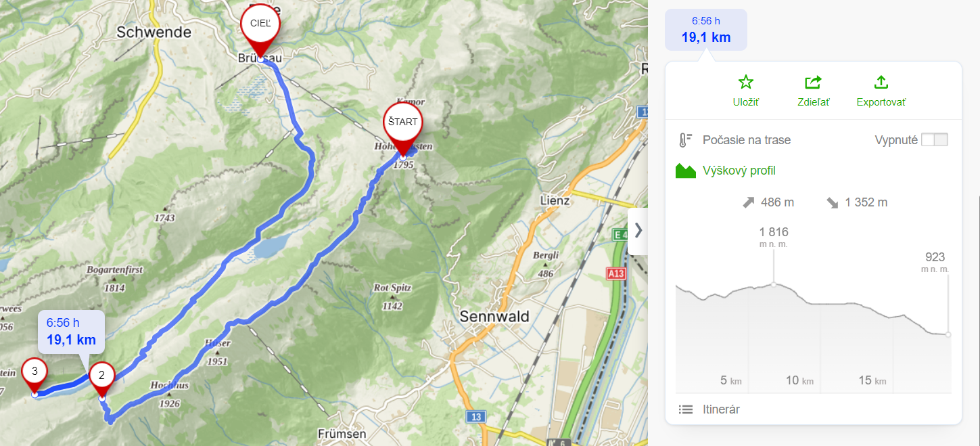The height and width of the screenshot is (446, 980).
Task: Select the ŠTART map marker
Action: [402, 125]
